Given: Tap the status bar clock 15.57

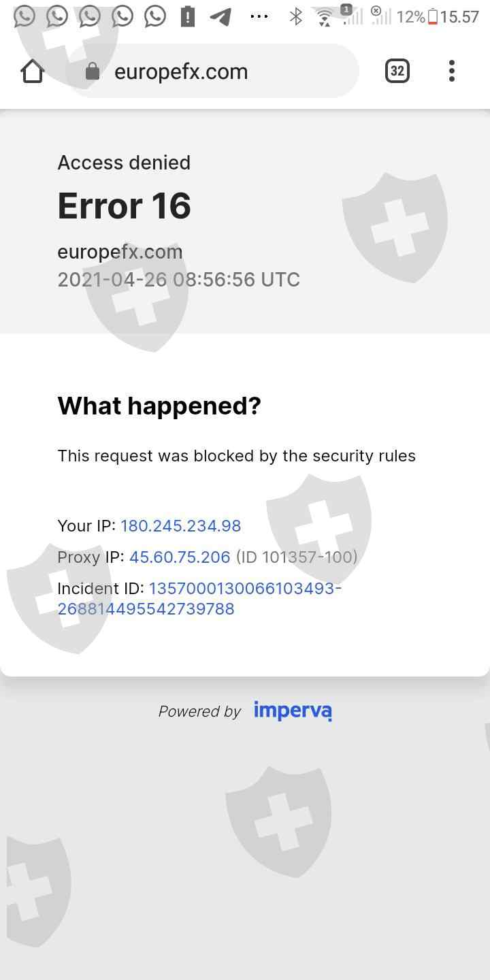Looking at the screenshot, I should click(459, 17).
